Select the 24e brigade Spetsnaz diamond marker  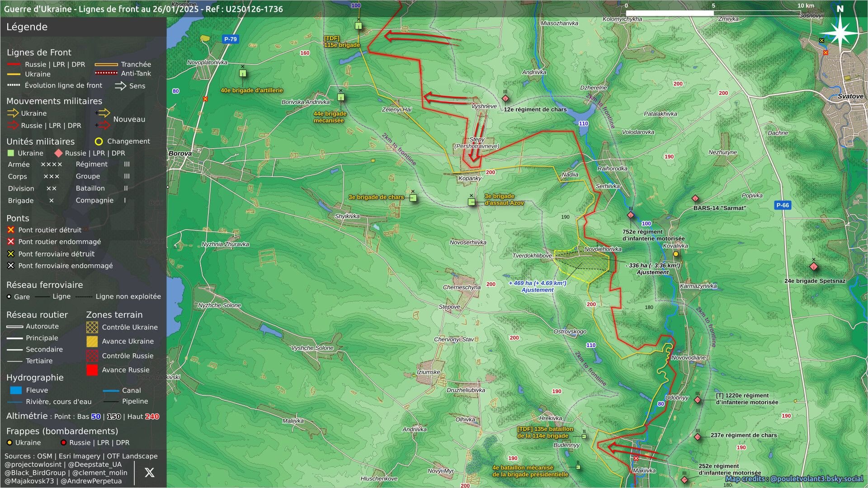click(814, 267)
